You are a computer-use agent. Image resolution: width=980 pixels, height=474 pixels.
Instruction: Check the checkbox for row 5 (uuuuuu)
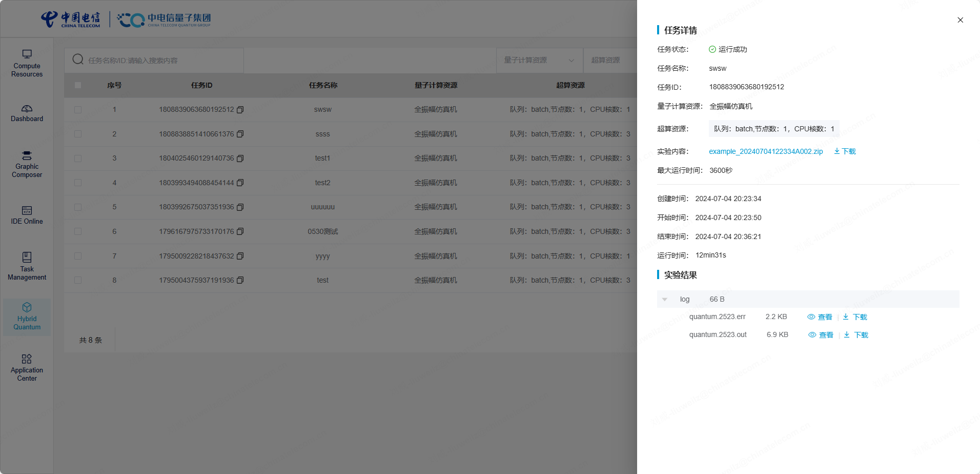[78, 207]
